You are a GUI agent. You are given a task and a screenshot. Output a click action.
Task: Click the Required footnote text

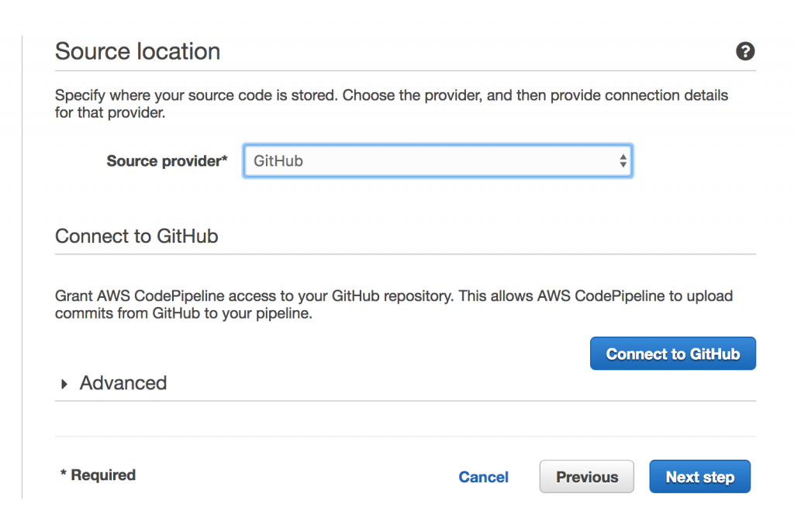[98, 475]
